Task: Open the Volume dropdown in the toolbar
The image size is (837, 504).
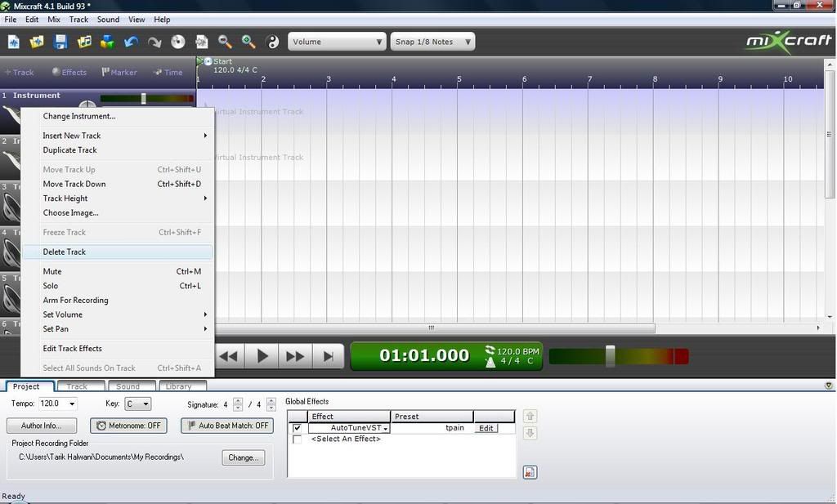Action: tap(337, 42)
